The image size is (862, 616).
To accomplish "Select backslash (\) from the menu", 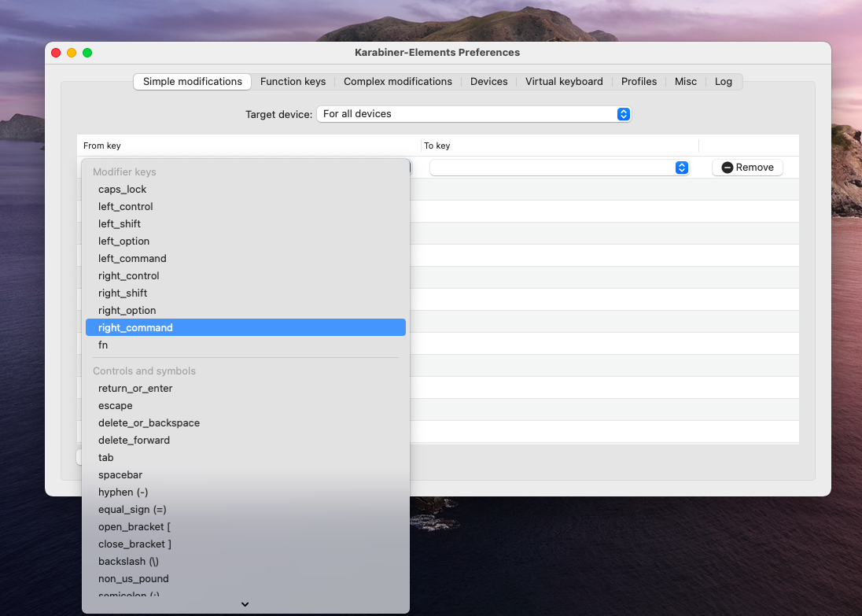I will coord(245,562).
